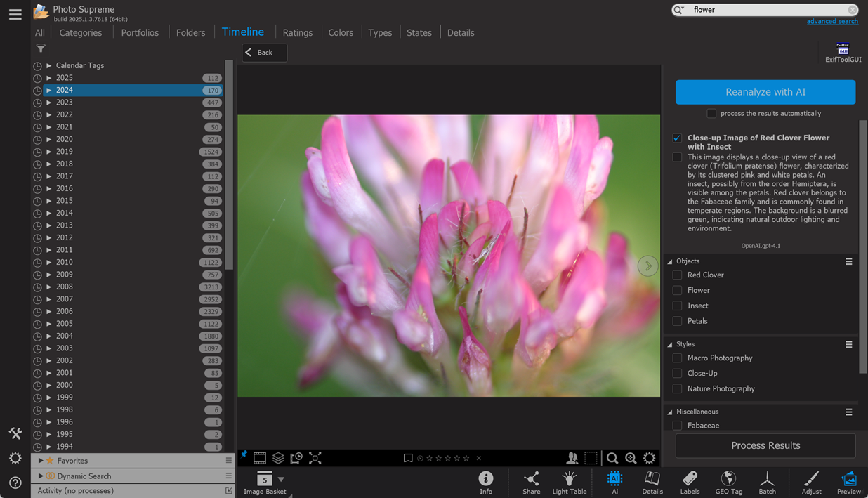
Task: Switch to the Portfolios tab
Action: pyautogui.click(x=140, y=32)
